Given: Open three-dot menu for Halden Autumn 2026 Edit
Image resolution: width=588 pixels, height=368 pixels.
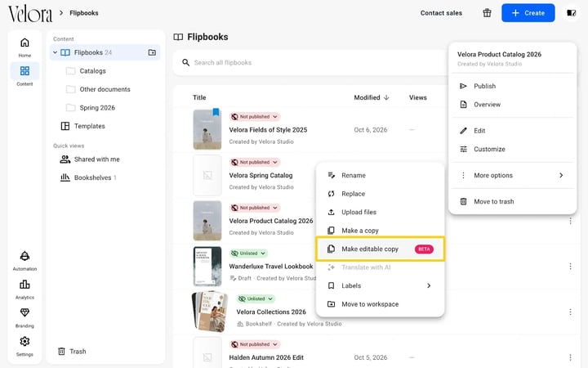Looking at the screenshot, I should (x=570, y=357).
